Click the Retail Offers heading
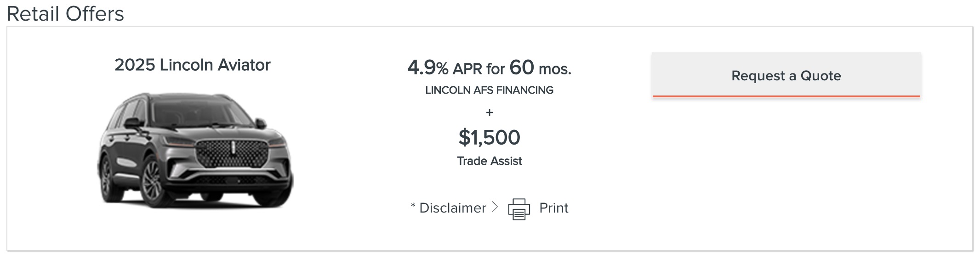 click(65, 13)
